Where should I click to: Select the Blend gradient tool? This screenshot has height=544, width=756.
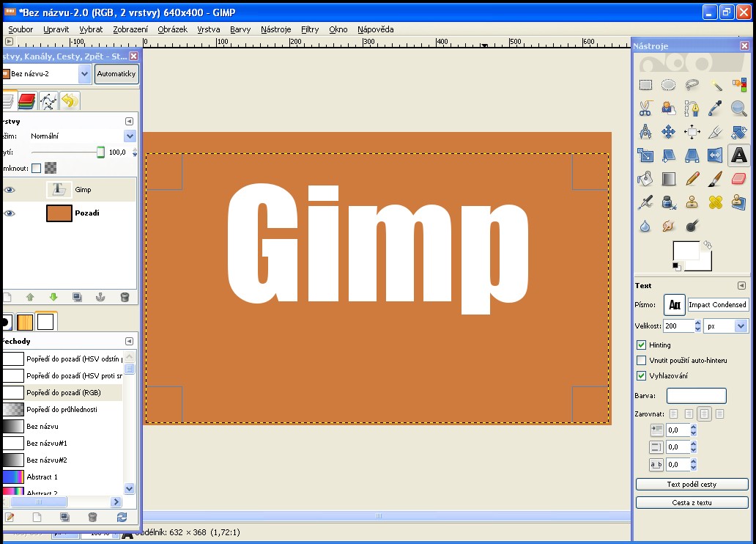668,179
